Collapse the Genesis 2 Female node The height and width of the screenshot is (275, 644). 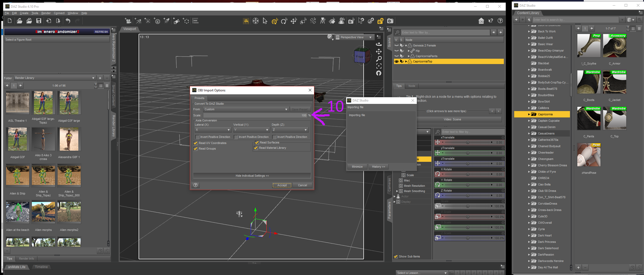[406, 46]
